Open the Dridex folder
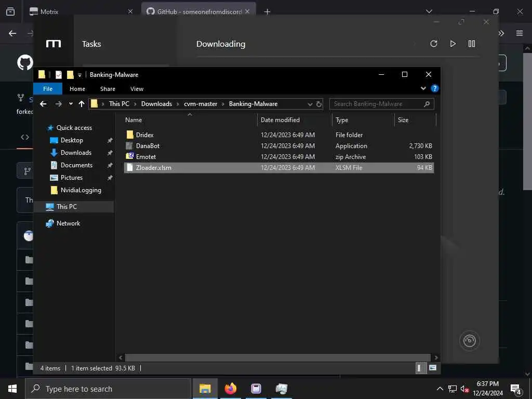532x399 pixels. [x=144, y=135]
